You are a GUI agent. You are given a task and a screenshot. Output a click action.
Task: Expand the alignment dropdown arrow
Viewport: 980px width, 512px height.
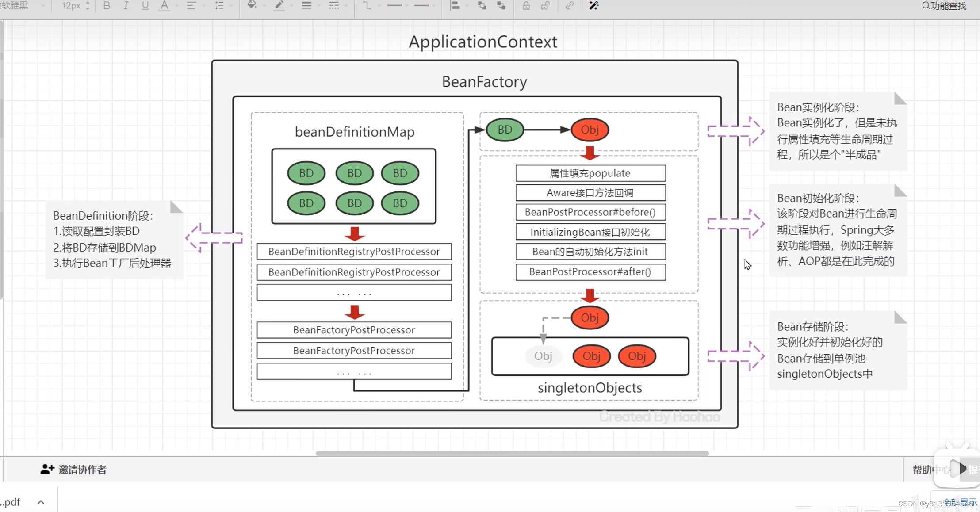pyautogui.click(x=204, y=6)
